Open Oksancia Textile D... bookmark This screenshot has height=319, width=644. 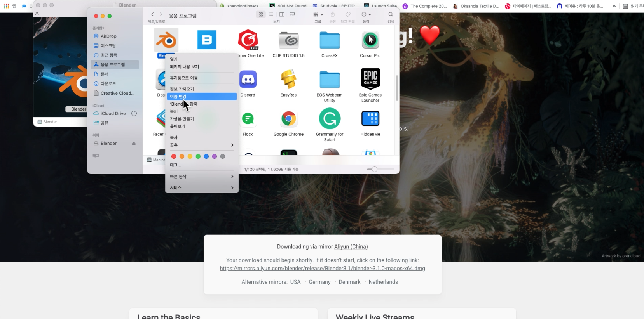pyautogui.click(x=476, y=6)
